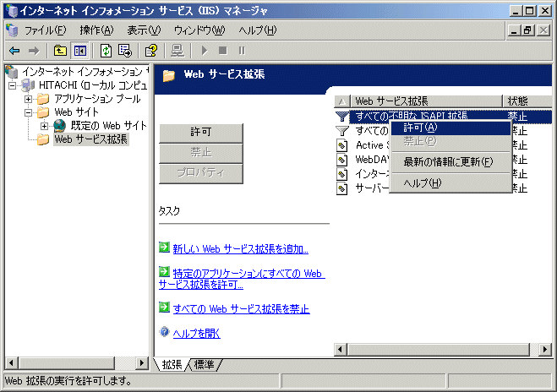The width and height of the screenshot is (557, 392).
Task: Click the サーバー row document icon
Action: (342, 188)
